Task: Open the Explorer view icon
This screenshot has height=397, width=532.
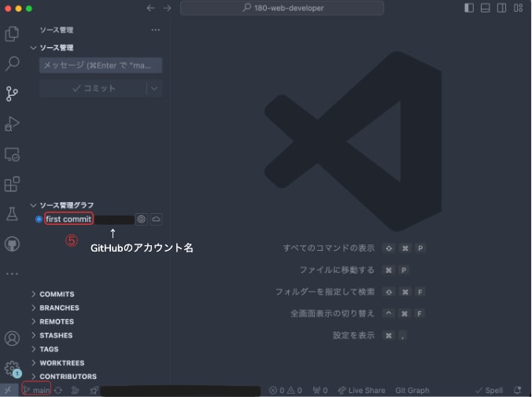Action: point(12,34)
